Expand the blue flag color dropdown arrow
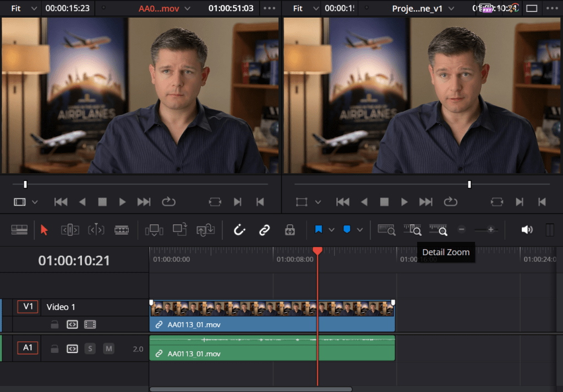 [331, 230]
